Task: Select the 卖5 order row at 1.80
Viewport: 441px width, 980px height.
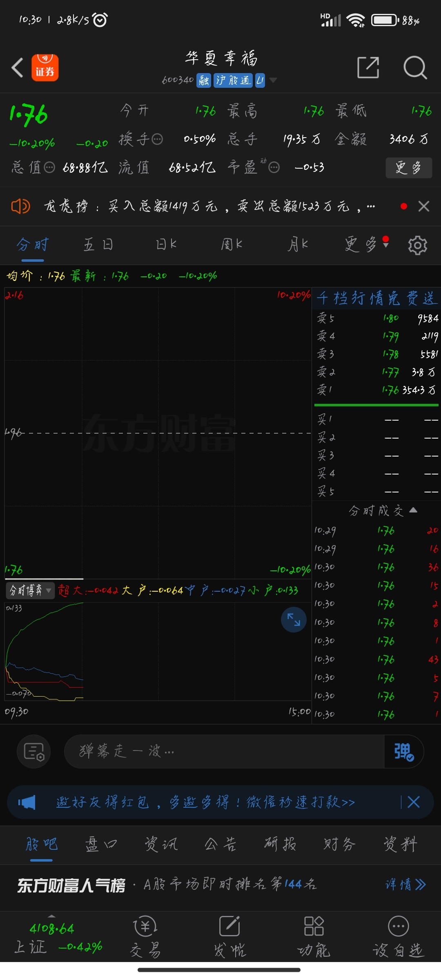Action: 377,318
